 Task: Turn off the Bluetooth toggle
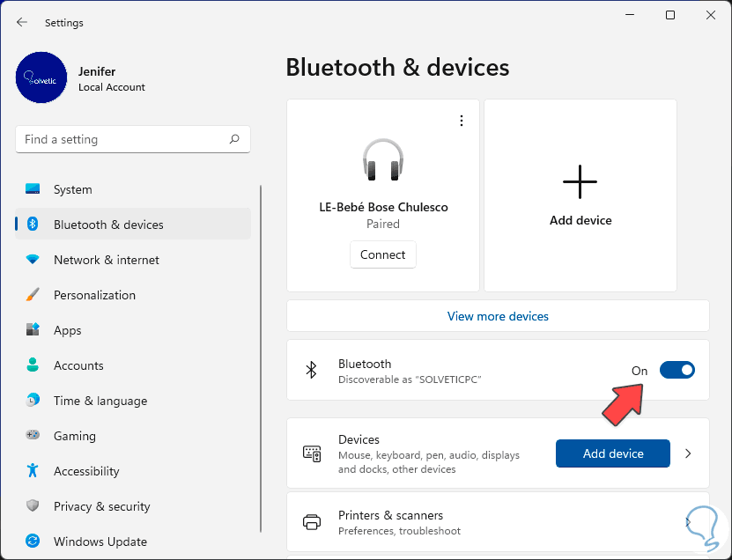pyautogui.click(x=677, y=371)
